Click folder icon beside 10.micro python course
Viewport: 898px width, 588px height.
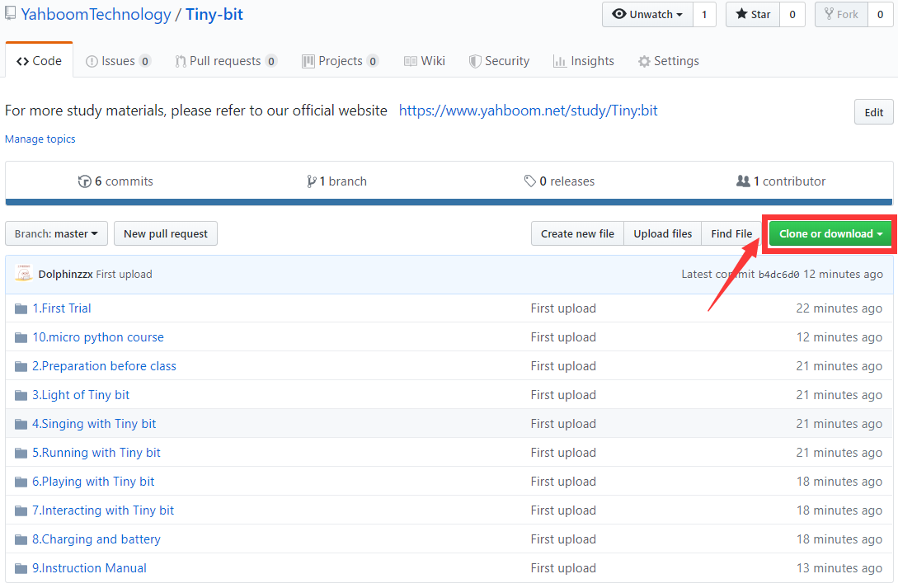21,338
